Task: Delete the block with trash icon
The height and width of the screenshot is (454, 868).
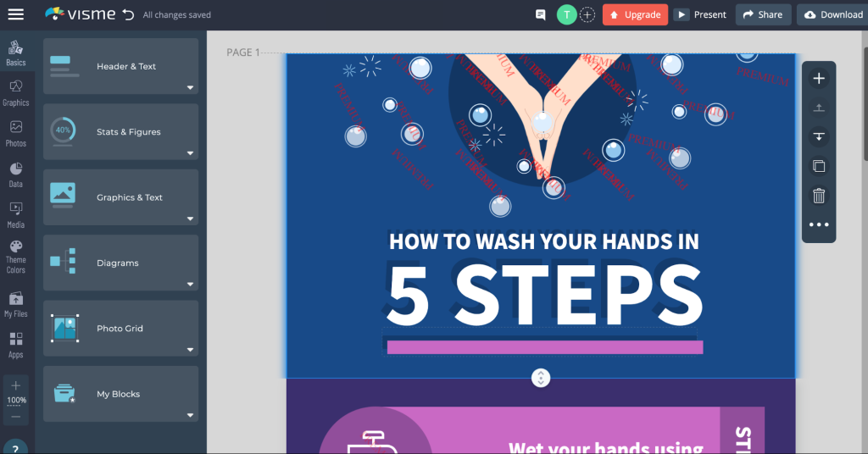Action: pyautogui.click(x=819, y=196)
